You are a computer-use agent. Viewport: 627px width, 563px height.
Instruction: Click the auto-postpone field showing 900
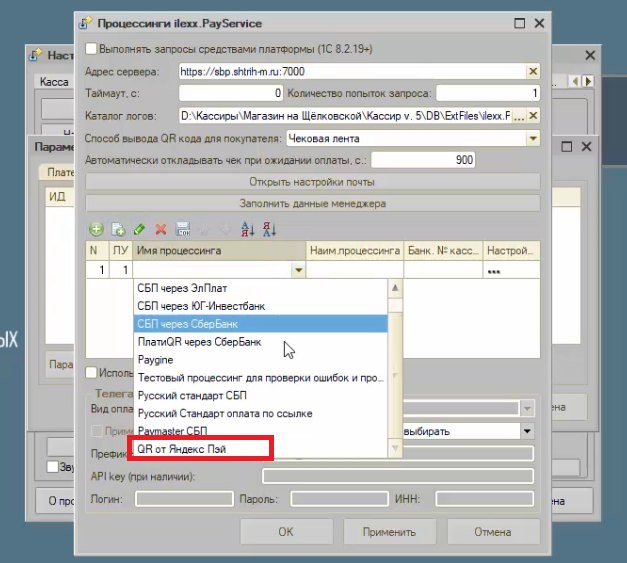[x=423, y=160]
